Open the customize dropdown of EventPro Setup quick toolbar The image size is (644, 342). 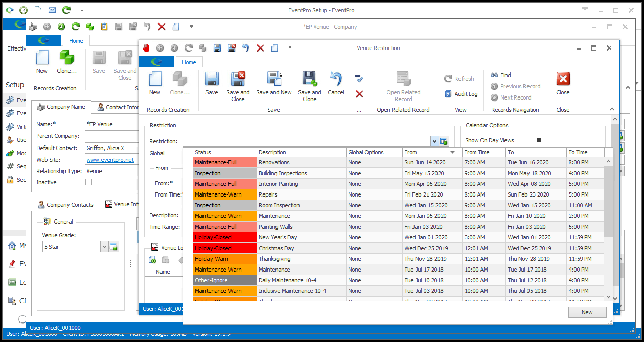coord(81,10)
